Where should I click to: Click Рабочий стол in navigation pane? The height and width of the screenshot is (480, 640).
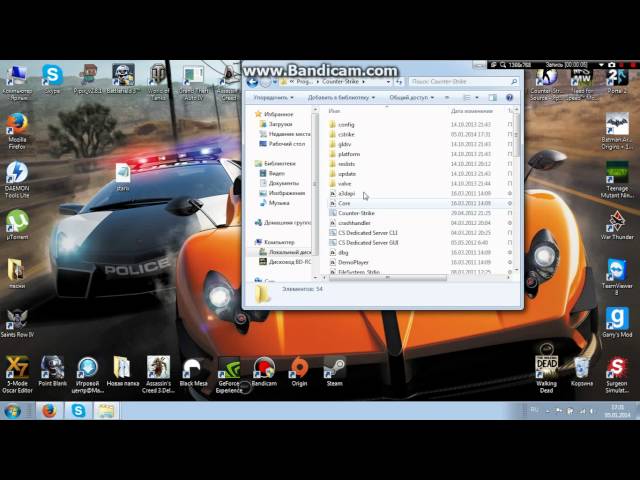[x=287, y=143]
